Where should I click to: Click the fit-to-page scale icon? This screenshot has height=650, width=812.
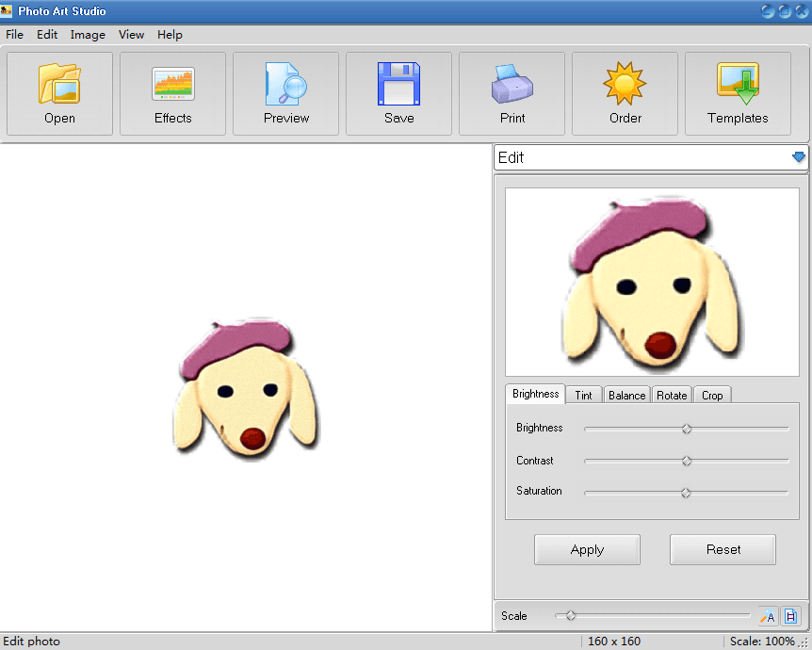(x=790, y=616)
